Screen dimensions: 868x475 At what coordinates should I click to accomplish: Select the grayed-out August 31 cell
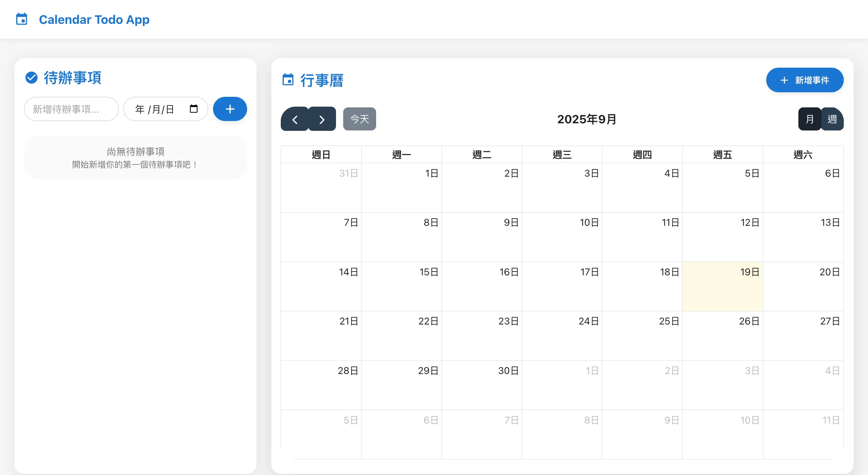(x=321, y=188)
